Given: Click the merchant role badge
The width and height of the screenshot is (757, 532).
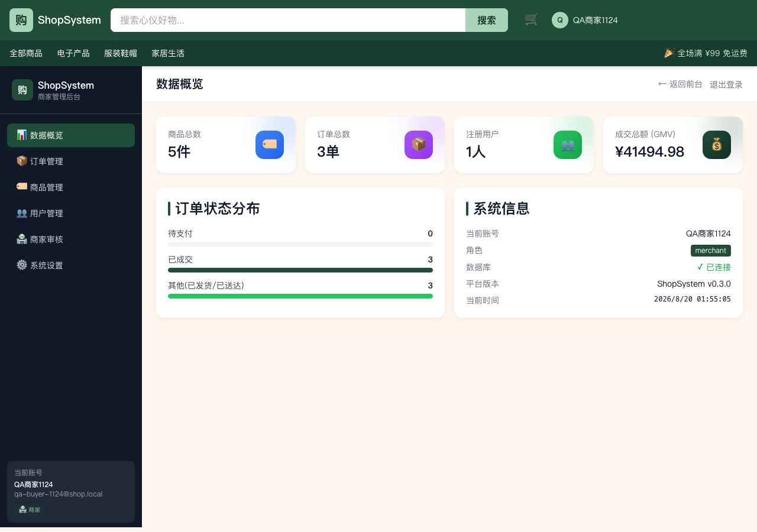Looking at the screenshot, I should pyautogui.click(x=711, y=251).
